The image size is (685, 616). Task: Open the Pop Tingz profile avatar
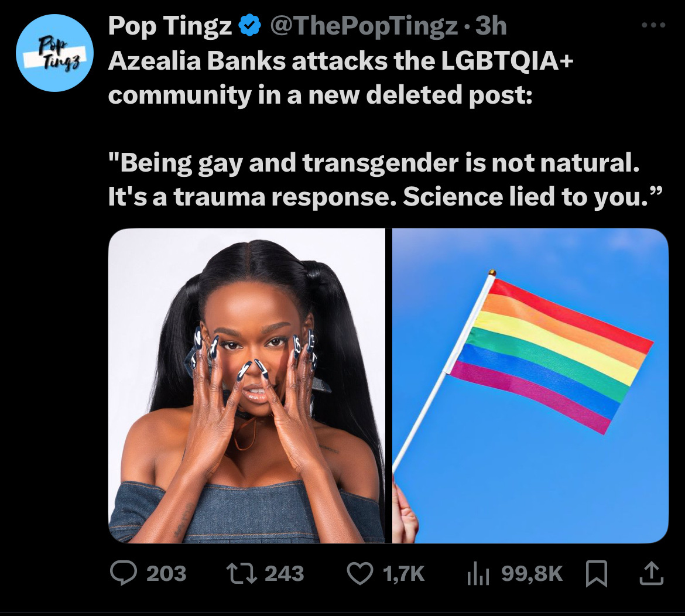click(54, 53)
